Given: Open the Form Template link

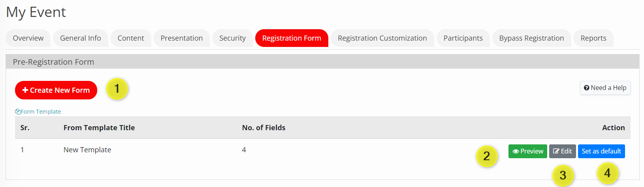Looking at the screenshot, I should pos(38,112).
